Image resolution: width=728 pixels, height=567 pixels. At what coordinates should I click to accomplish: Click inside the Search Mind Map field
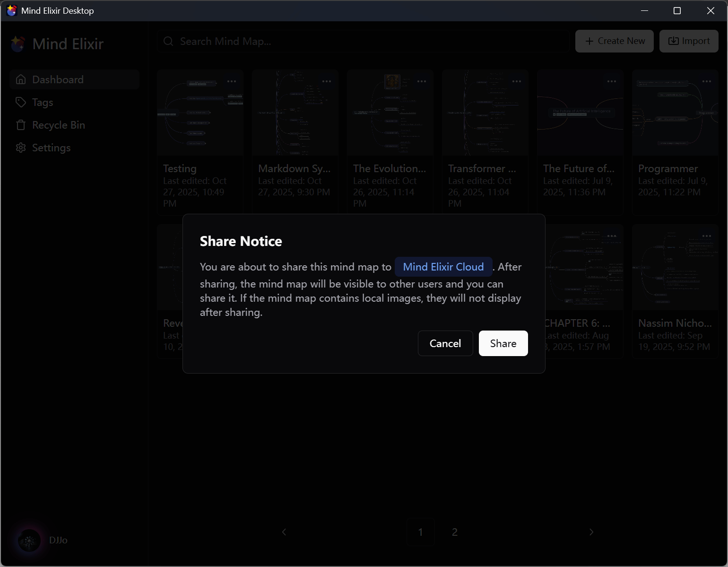click(x=331, y=41)
